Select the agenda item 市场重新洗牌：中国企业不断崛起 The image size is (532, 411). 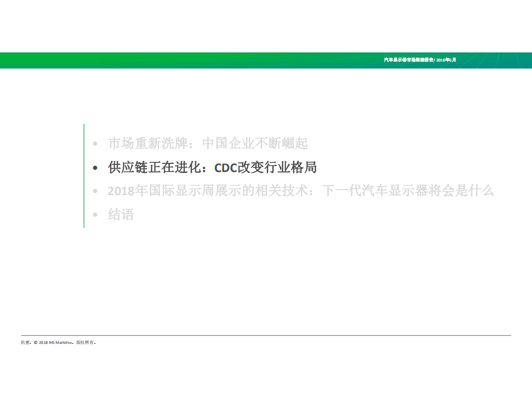coord(208,144)
